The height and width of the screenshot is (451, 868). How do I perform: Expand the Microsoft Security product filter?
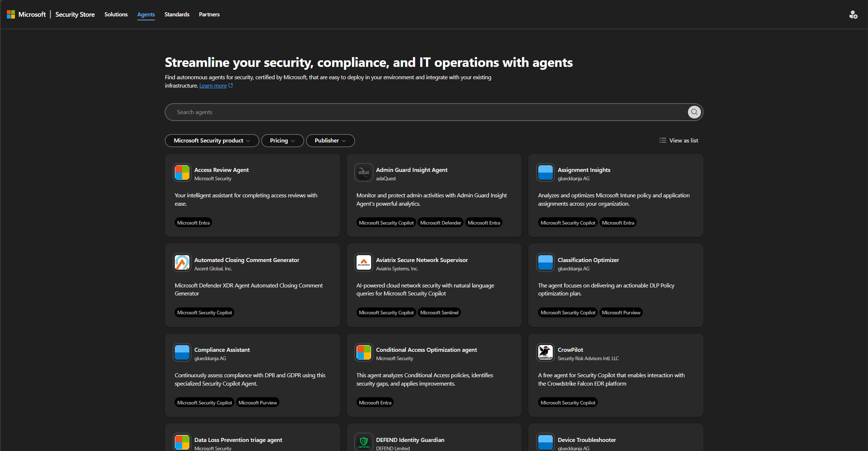pos(212,140)
